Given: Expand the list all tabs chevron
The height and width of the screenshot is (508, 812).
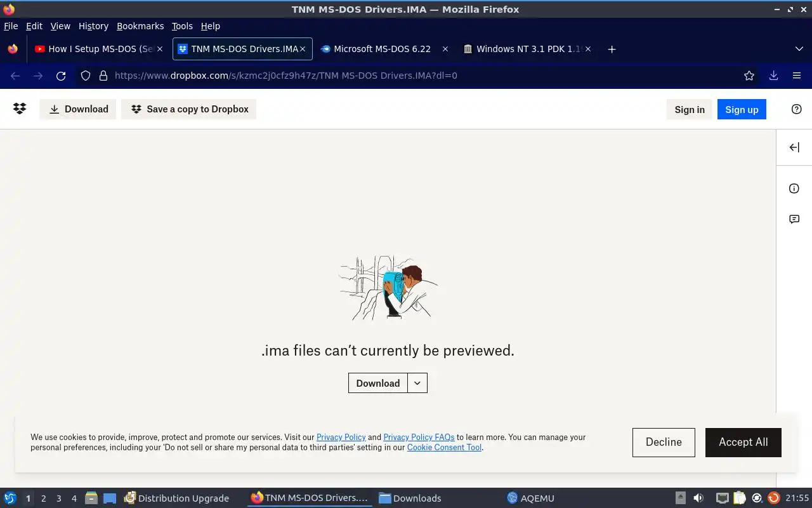Looking at the screenshot, I should [x=799, y=49].
